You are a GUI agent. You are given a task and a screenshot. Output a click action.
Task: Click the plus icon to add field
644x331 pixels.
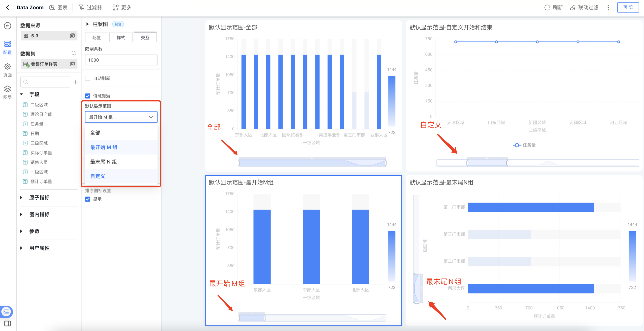pyautogui.click(x=75, y=82)
